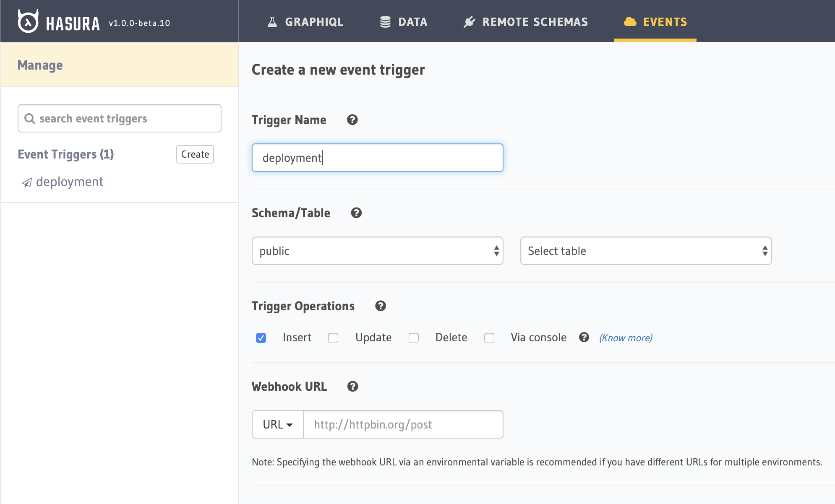Click the Hasura logo icon
The height and width of the screenshot is (504, 835).
28,21
